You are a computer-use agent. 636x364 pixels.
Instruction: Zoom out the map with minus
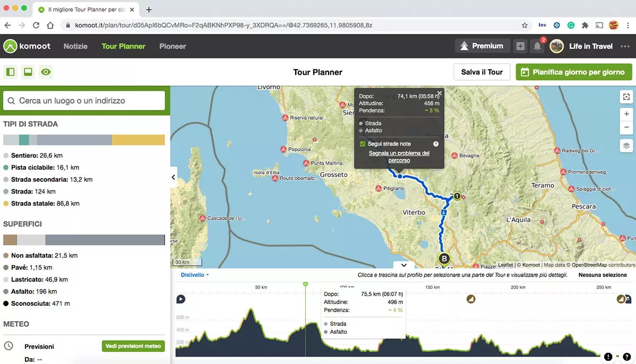pos(627,128)
